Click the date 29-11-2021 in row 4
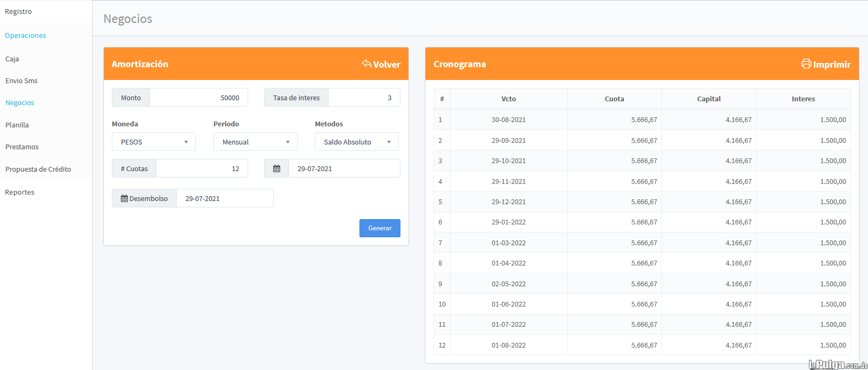Viewport: 868px width, 370px height. pyautogui.click(x=509, y=182)
